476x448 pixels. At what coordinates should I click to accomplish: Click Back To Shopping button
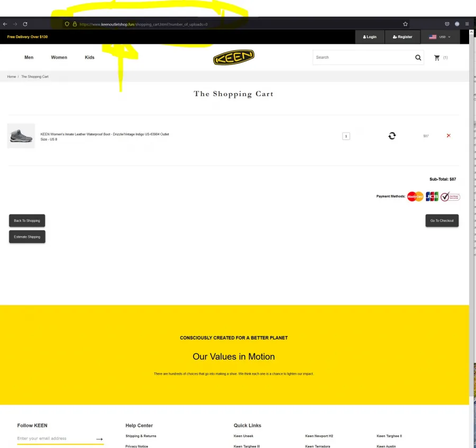27,220
